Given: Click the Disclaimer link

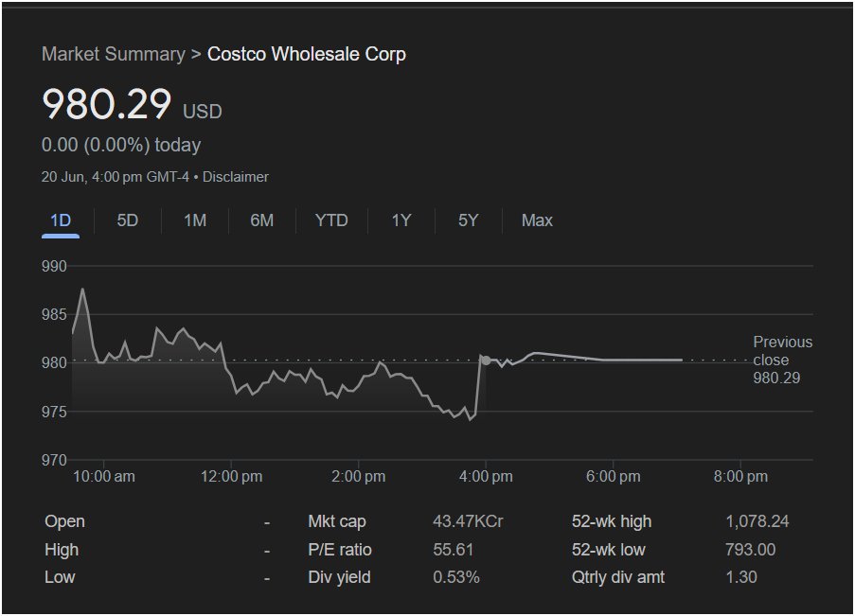Looking at the screenshot, I should tap(236, 177).
